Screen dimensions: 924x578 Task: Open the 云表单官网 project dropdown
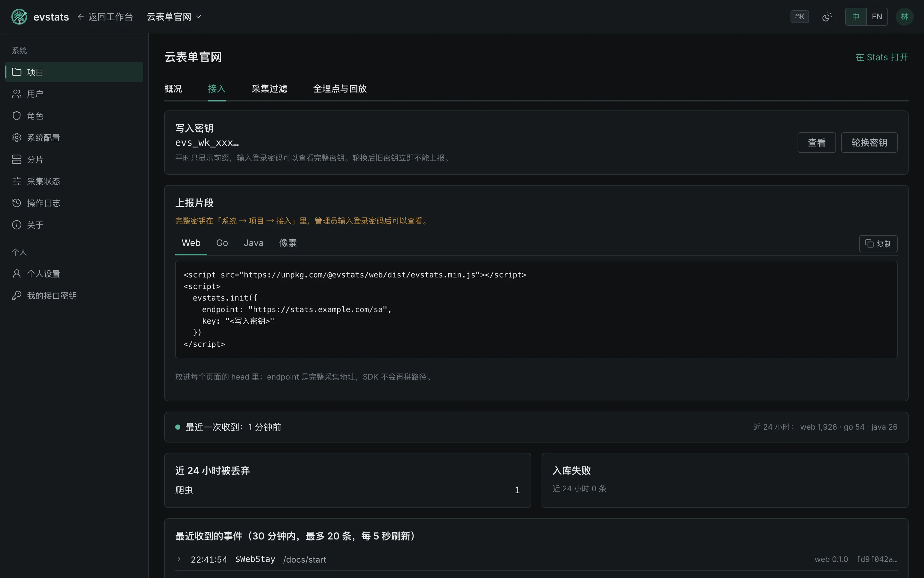[x=174, y=17]
